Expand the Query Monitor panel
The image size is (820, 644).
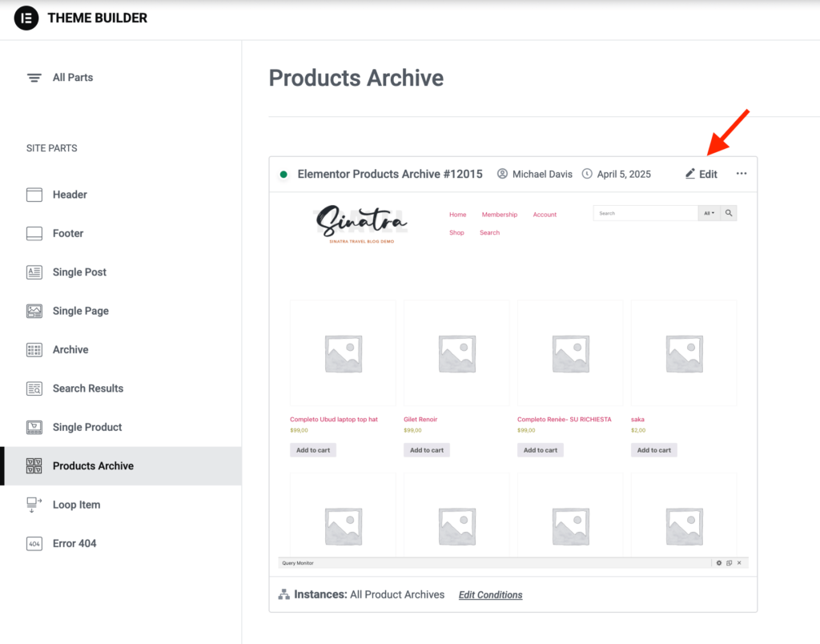click(729, 562)
